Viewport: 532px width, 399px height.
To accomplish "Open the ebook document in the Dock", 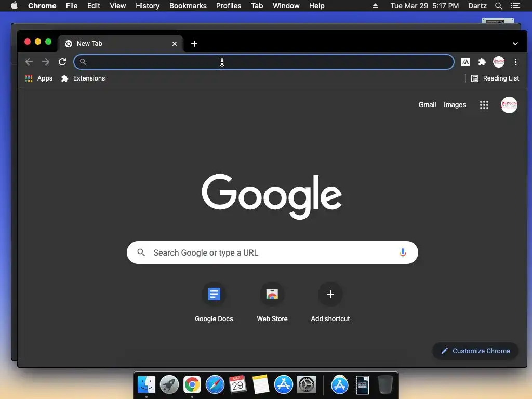I will coord(362,385).
